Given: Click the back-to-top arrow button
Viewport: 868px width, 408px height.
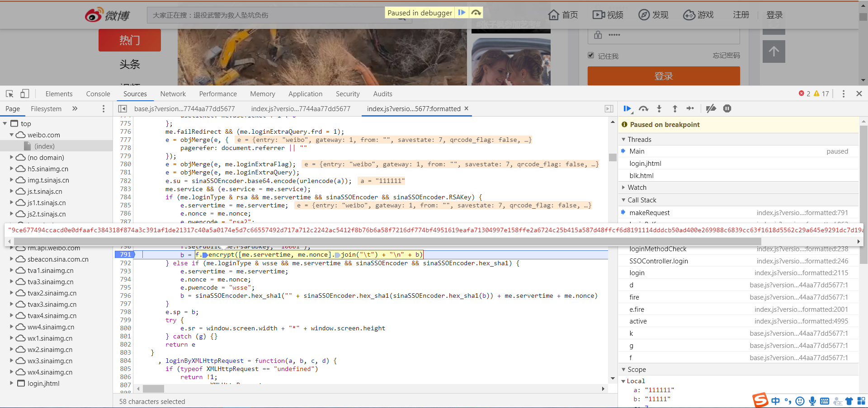Looking at the screenshot, I should [774, 52].
